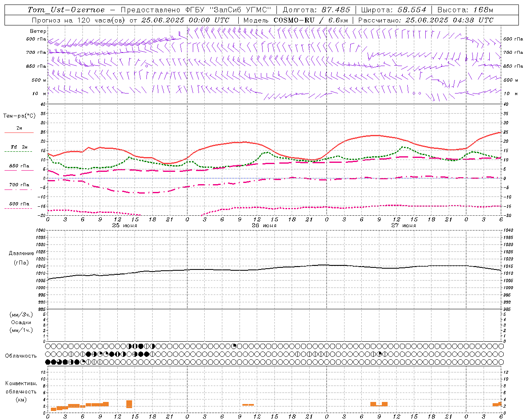525x420 pixels.
Task: Click the orange convective bar on 26 июня
Action: 248,405
